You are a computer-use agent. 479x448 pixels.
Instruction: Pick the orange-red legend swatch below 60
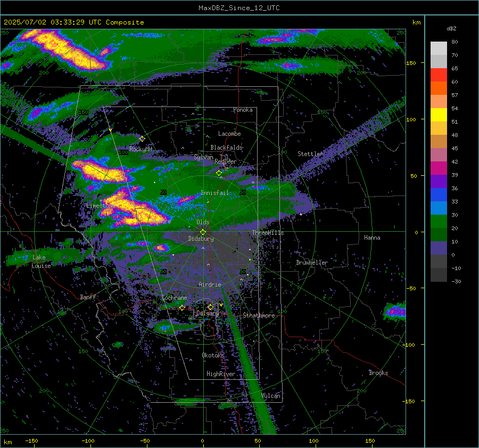coord(439,88)
